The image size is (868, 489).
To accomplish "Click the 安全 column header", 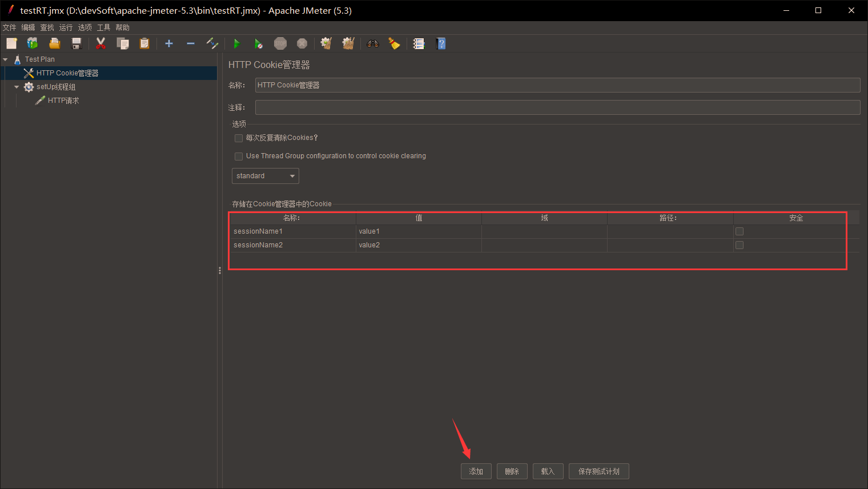I will pyautogui.click(x=796, y=218).
